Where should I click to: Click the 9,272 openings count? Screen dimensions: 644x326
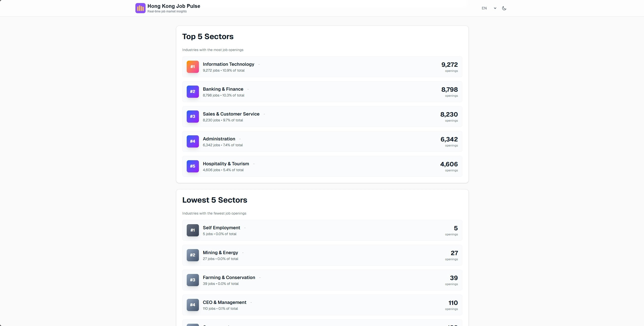(449, 65)
